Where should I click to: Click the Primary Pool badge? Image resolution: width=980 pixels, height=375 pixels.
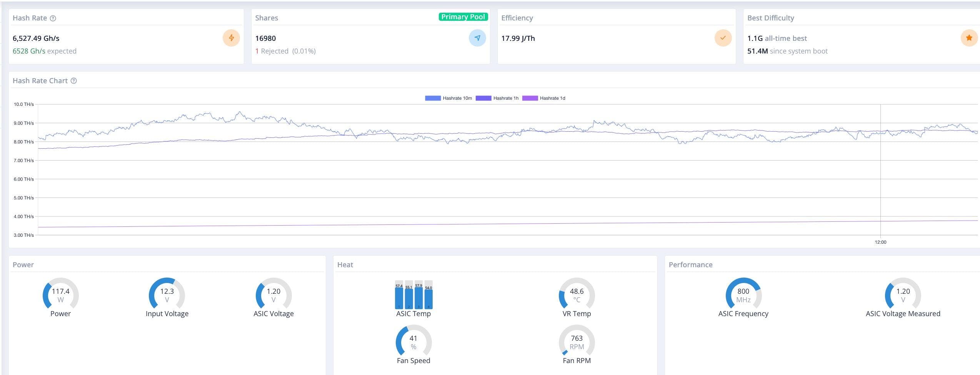tap(463, 17)
